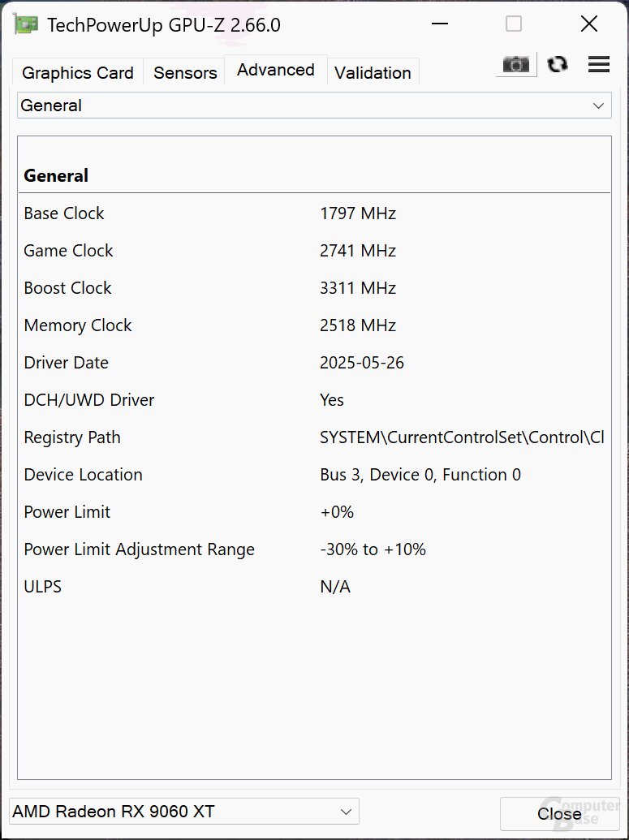
Task: Click the Boost Clock label
Action: point(67,287)
